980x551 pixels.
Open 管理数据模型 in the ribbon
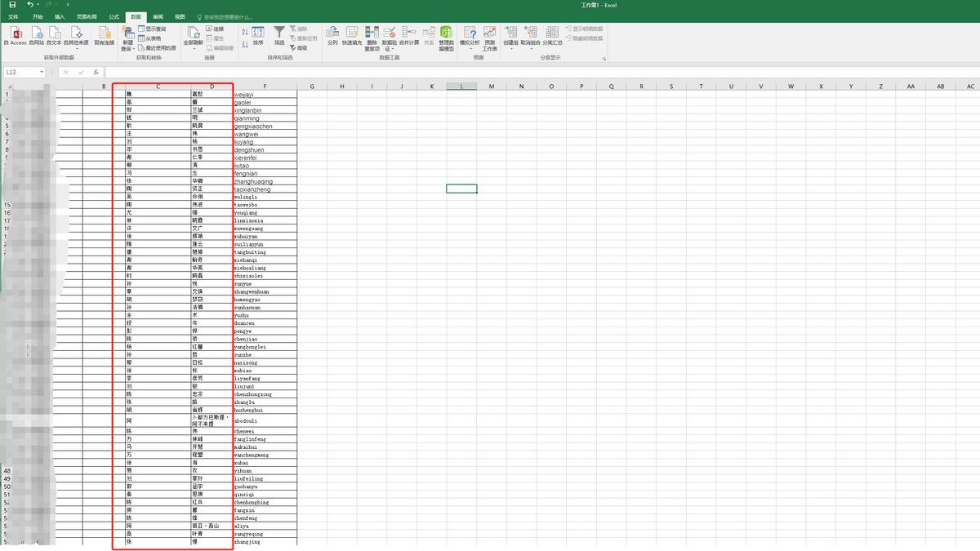(447, 33)
